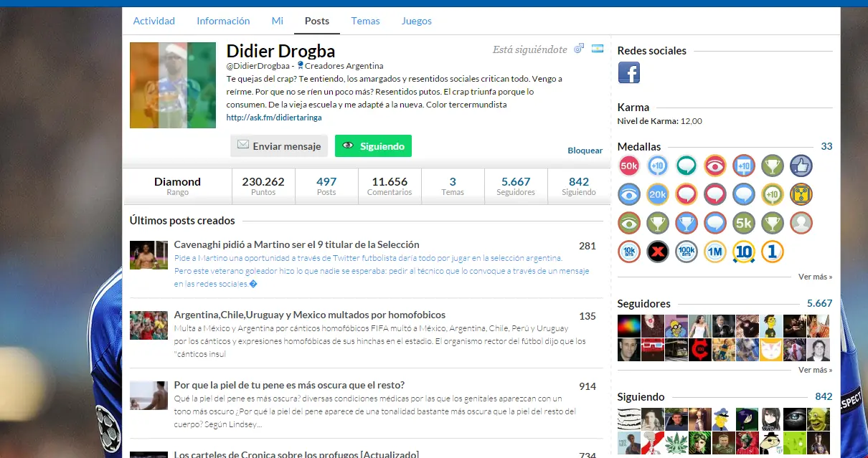Screen dimensions: 868x458
Task: Click the Facebook thumbs-up medal
Action: [x=801, y=166]
